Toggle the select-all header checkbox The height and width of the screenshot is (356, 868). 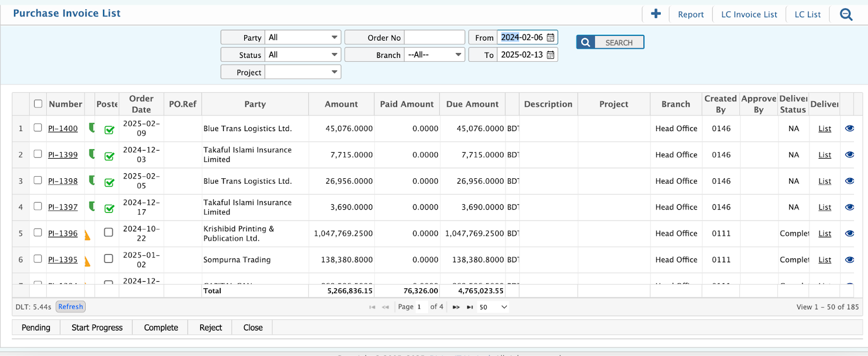point(38,103)
